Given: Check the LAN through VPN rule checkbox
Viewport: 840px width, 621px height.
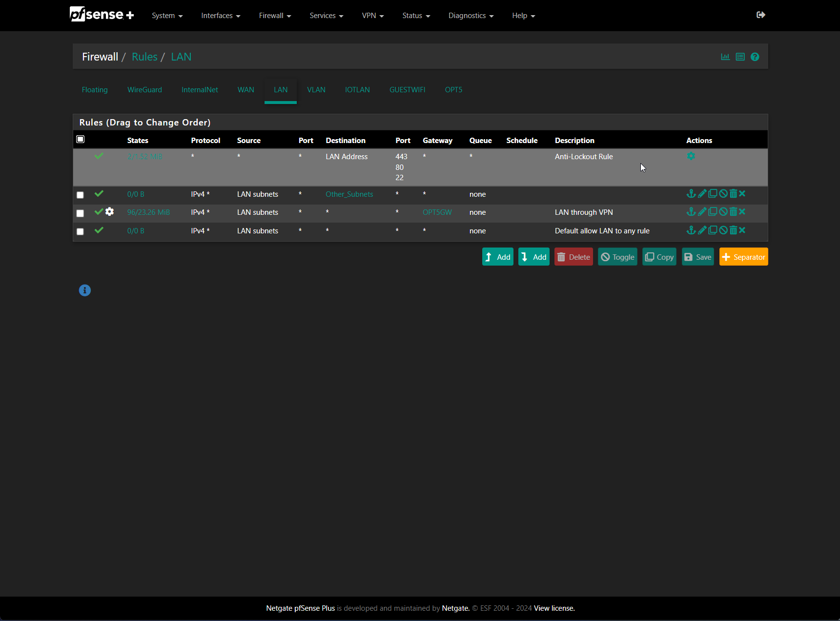Looking at the screenshot, I should pyautogui.click(x=80, y=213).
